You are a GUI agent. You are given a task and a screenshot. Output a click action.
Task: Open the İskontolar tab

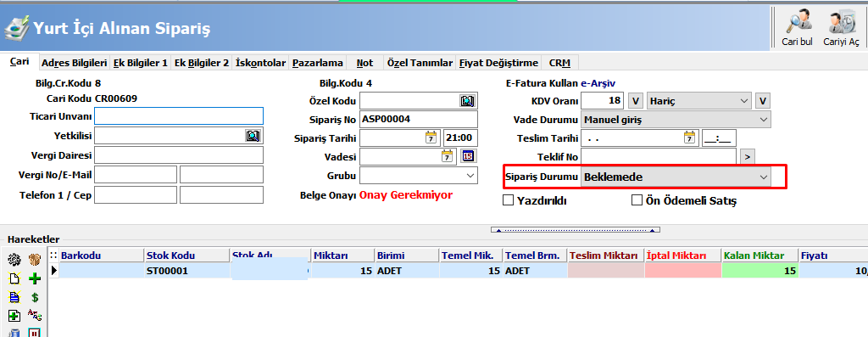click(x=261, y=63)
